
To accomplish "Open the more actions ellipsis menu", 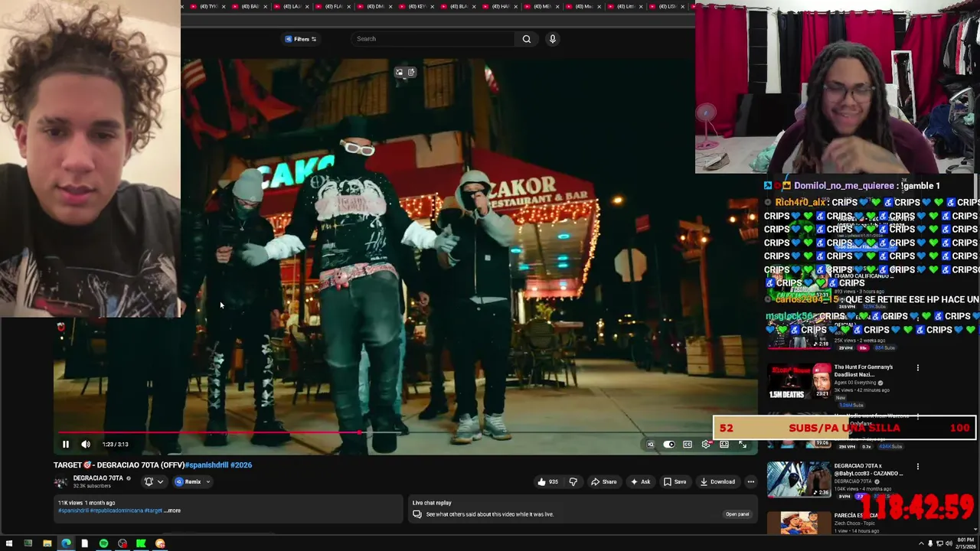I will (751, 481).
